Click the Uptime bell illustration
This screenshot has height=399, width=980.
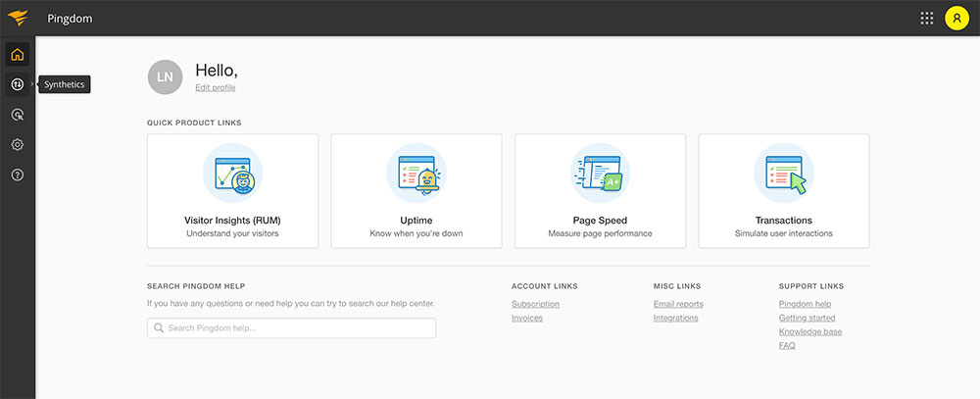point(416,174)
